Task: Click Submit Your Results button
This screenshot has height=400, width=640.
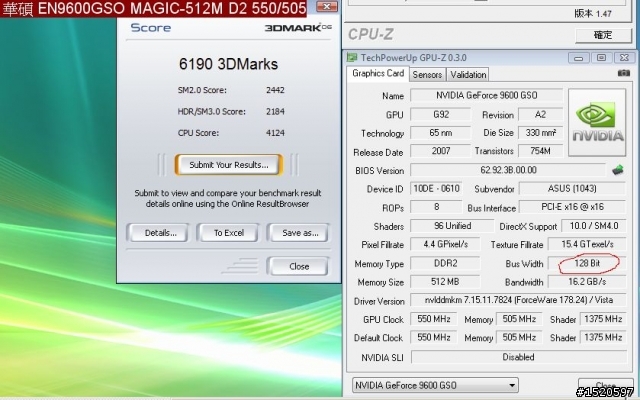Action: (x=229, y=165)
